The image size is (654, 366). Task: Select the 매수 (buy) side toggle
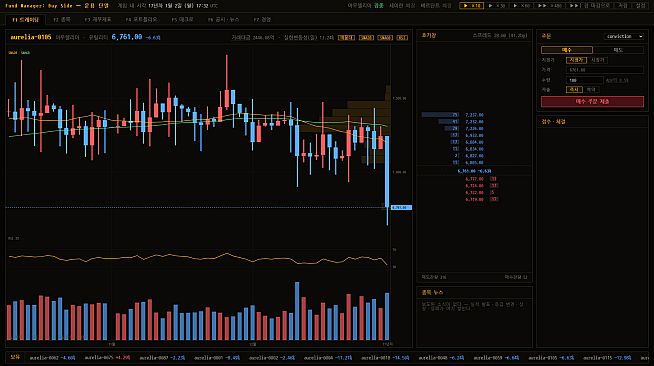[567, 50]
